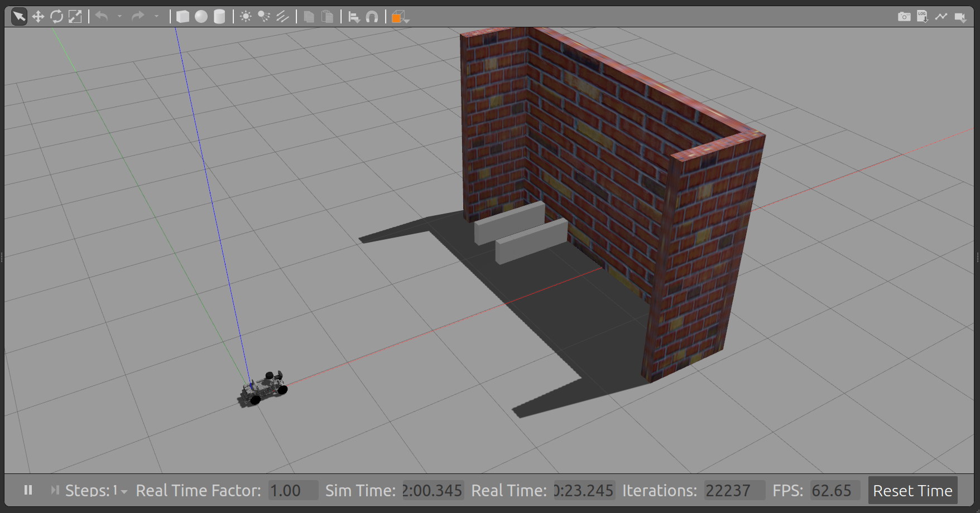Add a spot light
The width and height of the screenshot is (980, 513).
coord(264,17)
